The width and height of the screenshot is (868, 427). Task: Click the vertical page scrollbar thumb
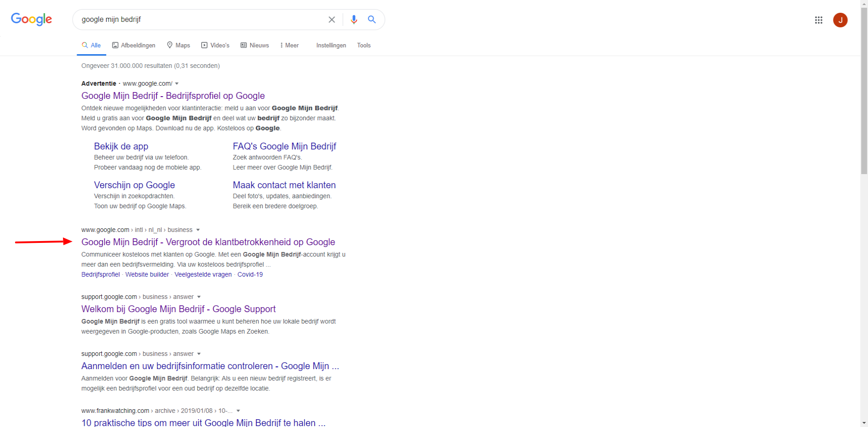[x=864, y=90]
